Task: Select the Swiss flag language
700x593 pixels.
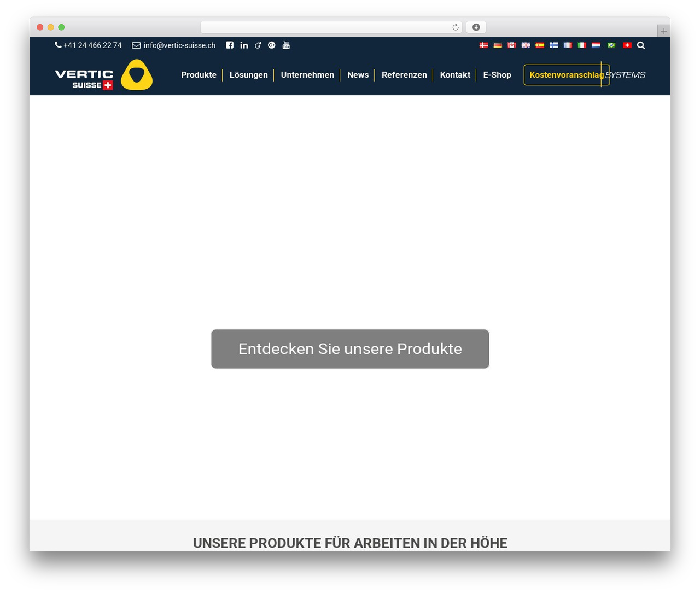Action: [x=627, y=45]
